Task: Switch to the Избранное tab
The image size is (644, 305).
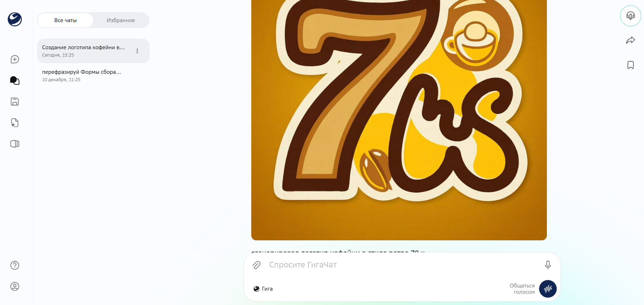Action: 121,20
